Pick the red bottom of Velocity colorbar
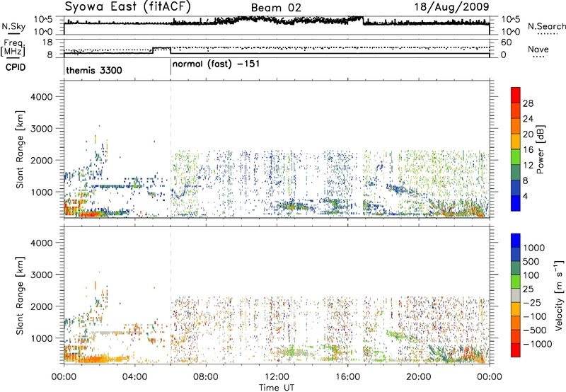This screenshot has height=392, width=566. [x=516, y=350]
